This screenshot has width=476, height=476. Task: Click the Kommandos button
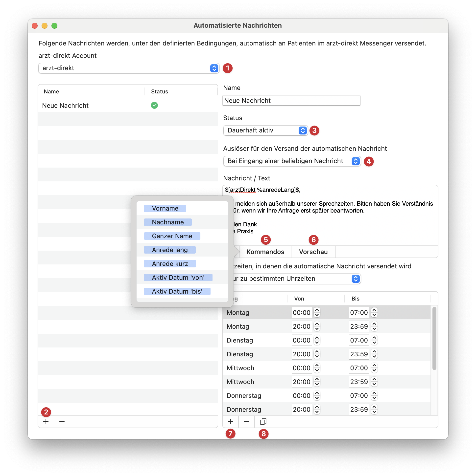pos(265,252)
